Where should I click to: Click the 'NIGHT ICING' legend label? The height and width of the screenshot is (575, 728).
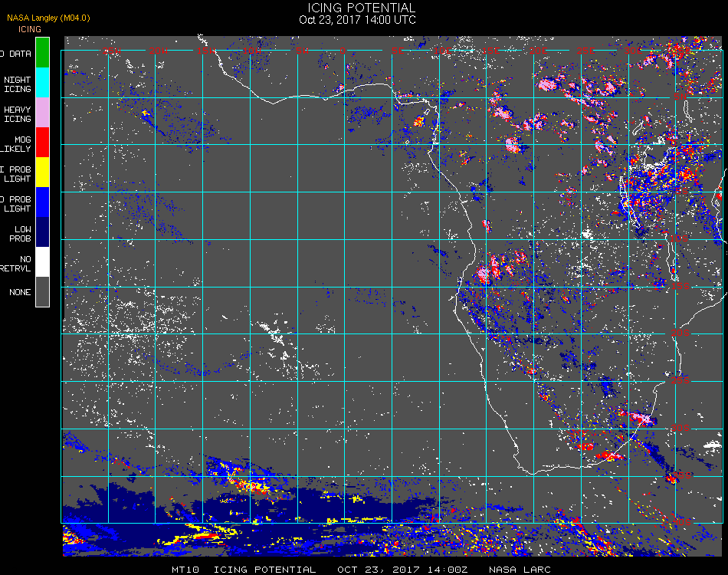pyautogui.click(x=17, y=84)
